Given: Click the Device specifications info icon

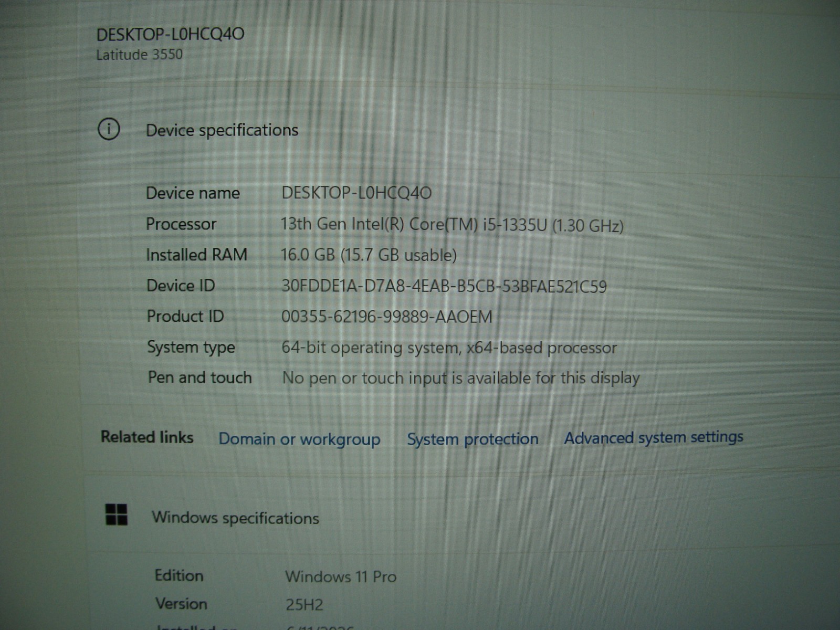Looking at the screenshot, I should (109, 129).
